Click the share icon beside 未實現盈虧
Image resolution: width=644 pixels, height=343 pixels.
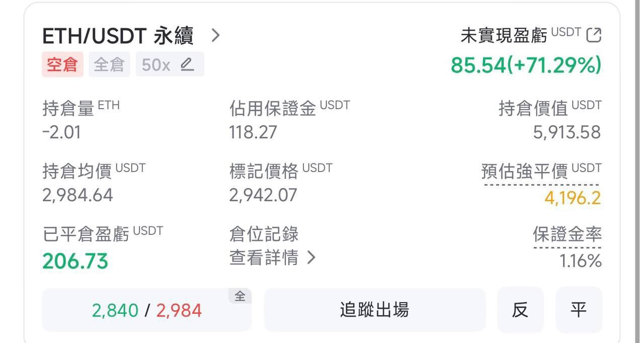click(x=594, y=35)
